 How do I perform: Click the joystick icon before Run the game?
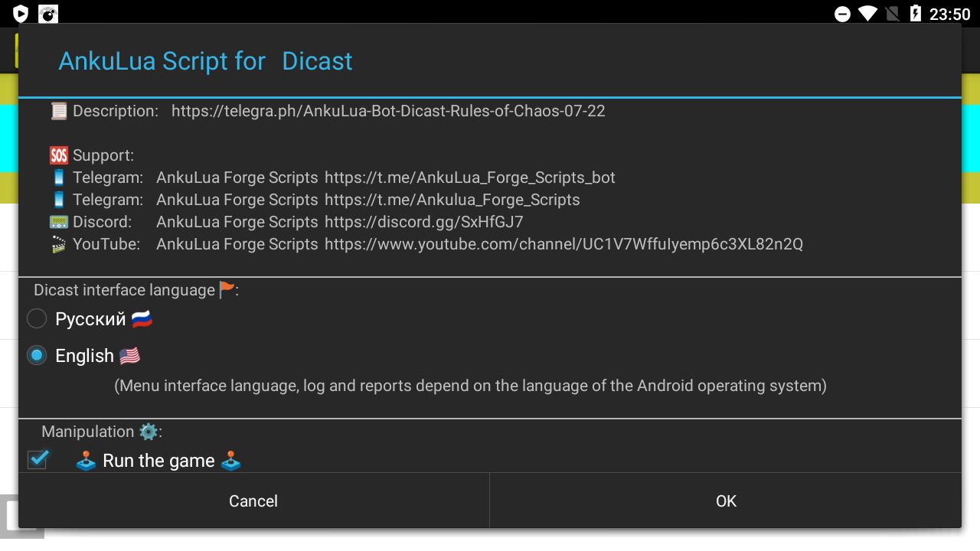[x=86, y=461]
